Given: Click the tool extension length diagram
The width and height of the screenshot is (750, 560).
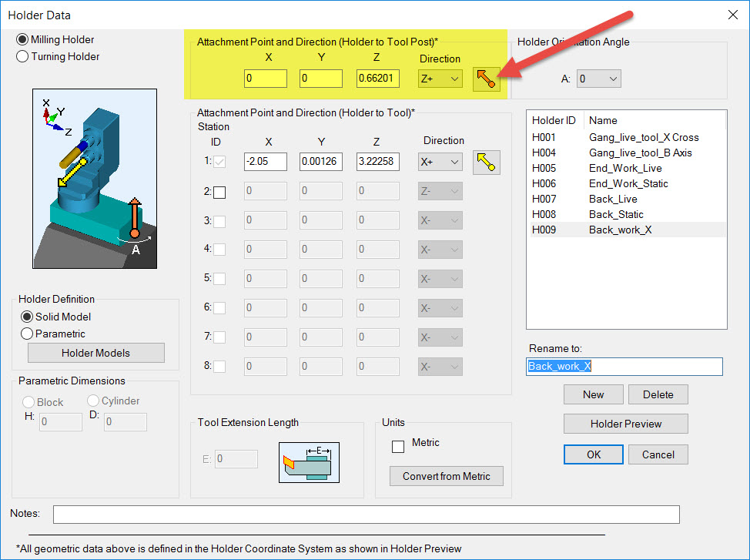Looking at the screenshot, I should [x=309, y=462].
